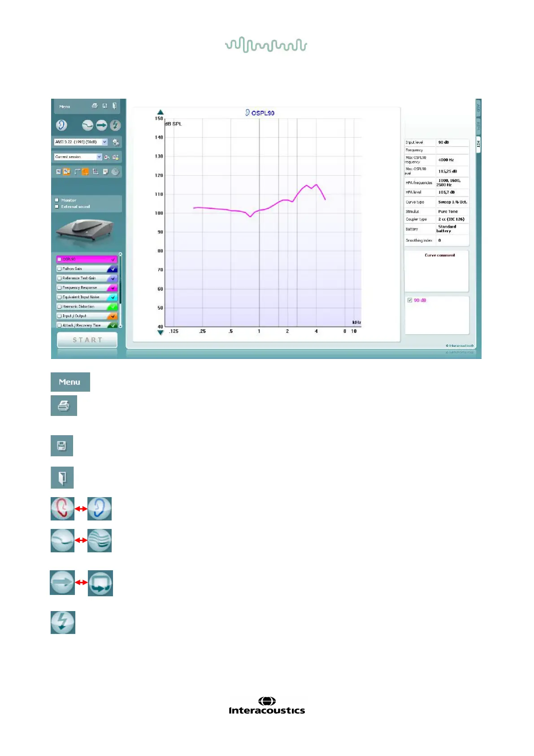Tick the Equivalent Input Noise checkbox

59,297
